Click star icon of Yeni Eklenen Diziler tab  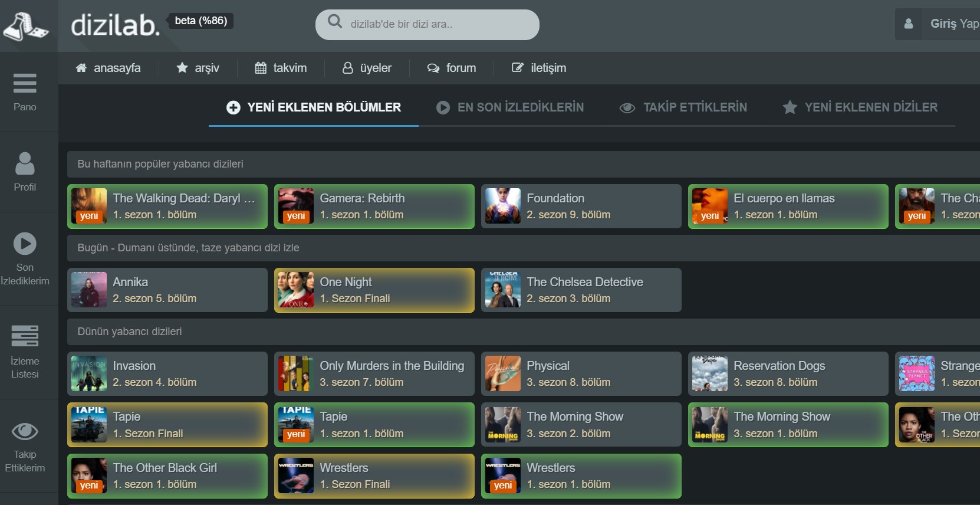click(x=790, y=107)
